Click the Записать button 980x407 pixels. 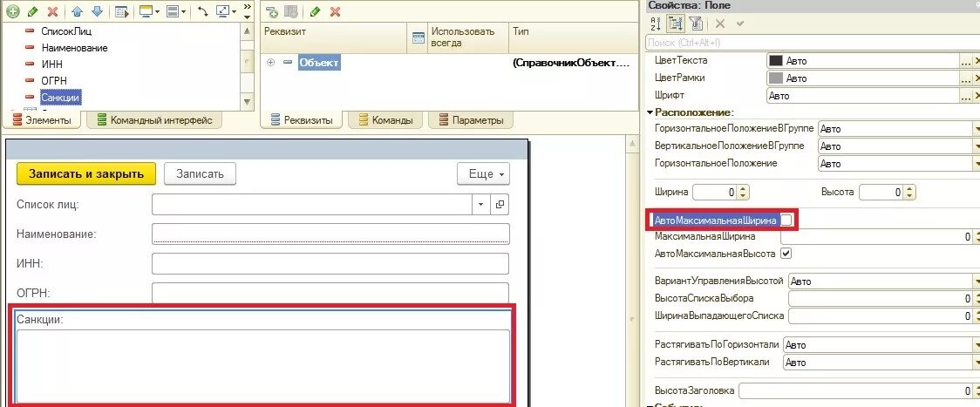(200, 173)
